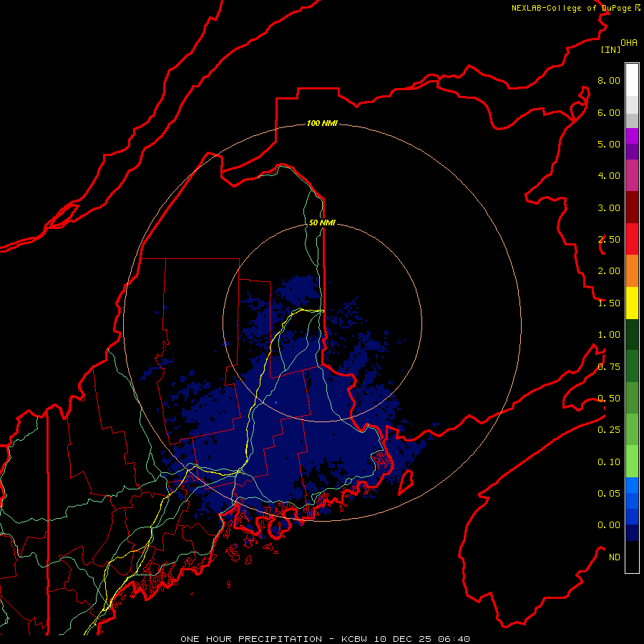Click the 0.25 legend value

click(x=609, y=430)
